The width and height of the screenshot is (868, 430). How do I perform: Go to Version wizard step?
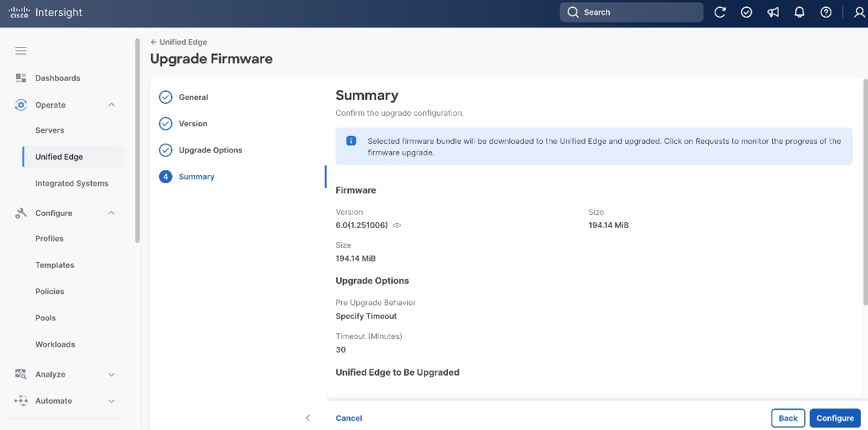[193, 124]
